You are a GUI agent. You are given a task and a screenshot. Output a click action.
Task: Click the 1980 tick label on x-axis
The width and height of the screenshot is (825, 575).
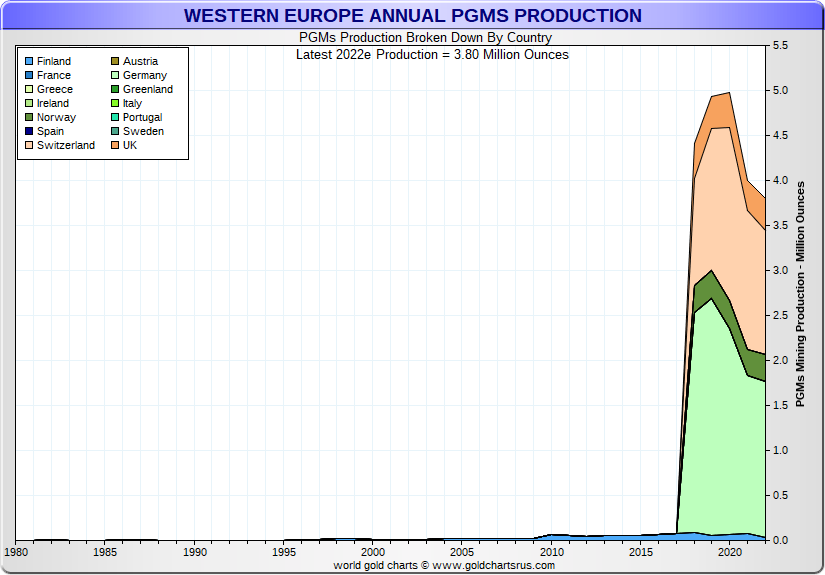pos(17,552)
